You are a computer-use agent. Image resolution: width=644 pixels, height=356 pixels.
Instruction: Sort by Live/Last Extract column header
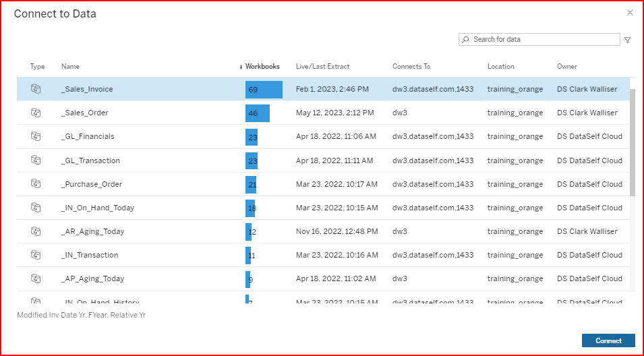pos(322,67)
